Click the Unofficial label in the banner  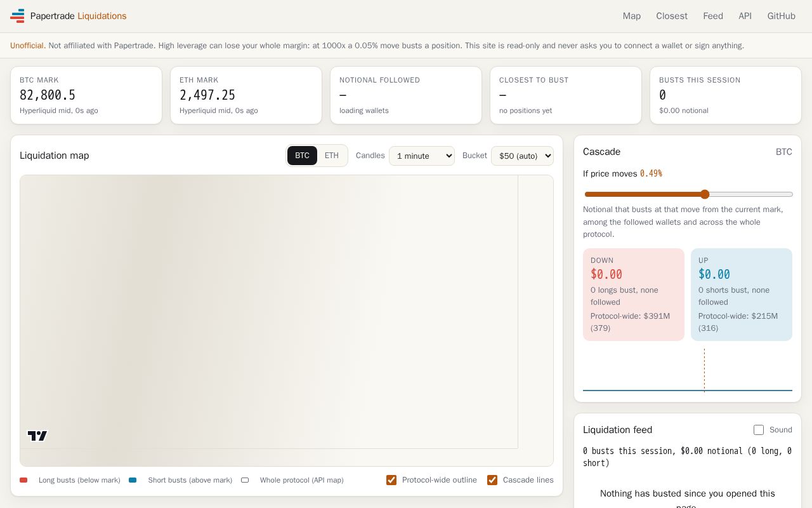coord(28,46)
